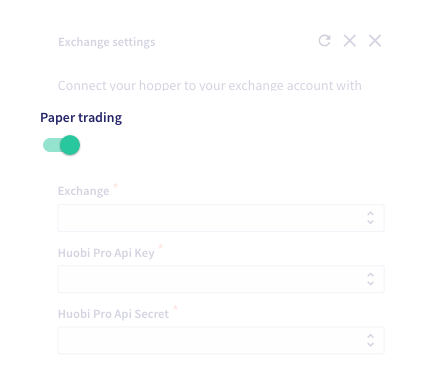Click down chevron in Api Secret field

(370, 345)
